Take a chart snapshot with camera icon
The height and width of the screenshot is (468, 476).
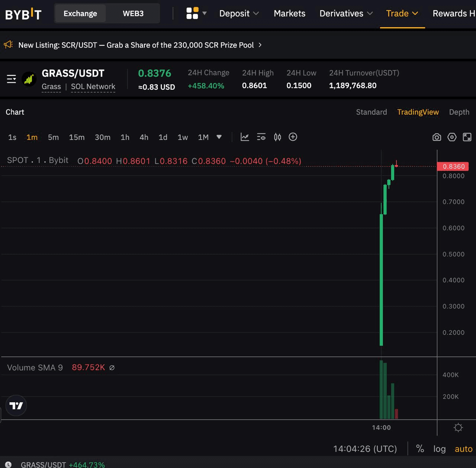(x=437, y=137)
